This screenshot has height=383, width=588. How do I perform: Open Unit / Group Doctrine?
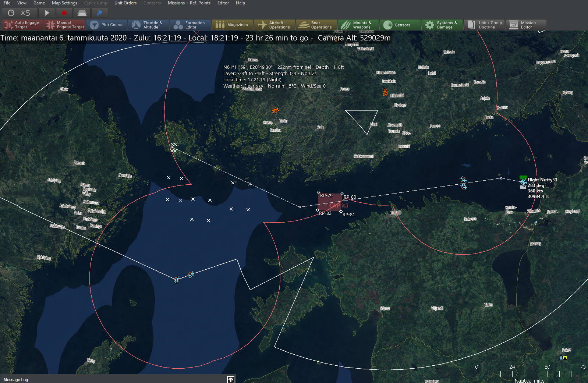[x=484, y=25]
